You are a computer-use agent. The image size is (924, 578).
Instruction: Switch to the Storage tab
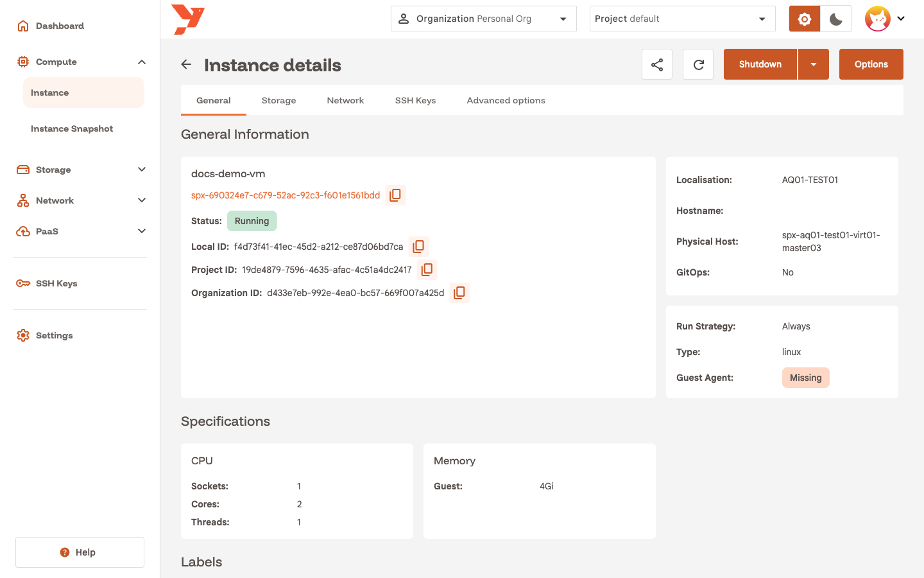278,100
